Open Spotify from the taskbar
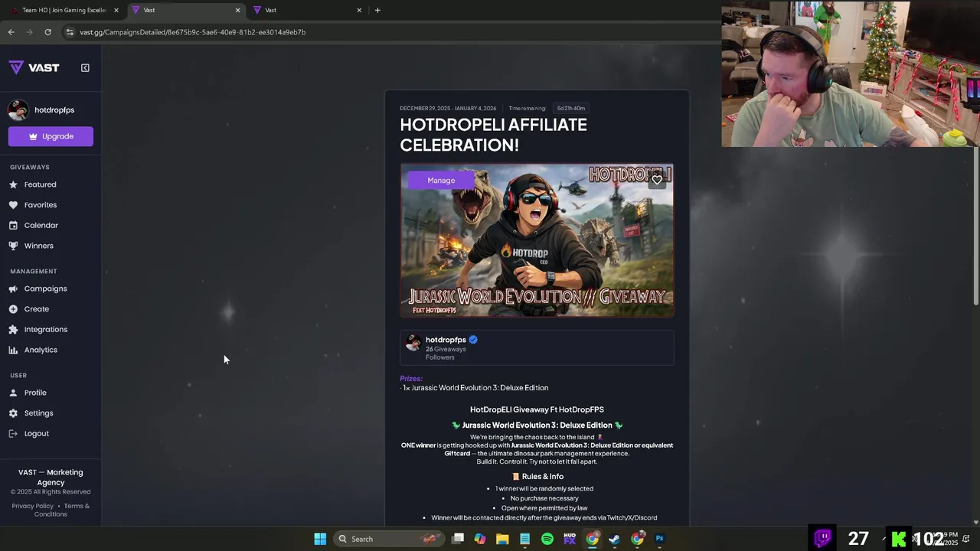980x551 pixels. (547, 539)
